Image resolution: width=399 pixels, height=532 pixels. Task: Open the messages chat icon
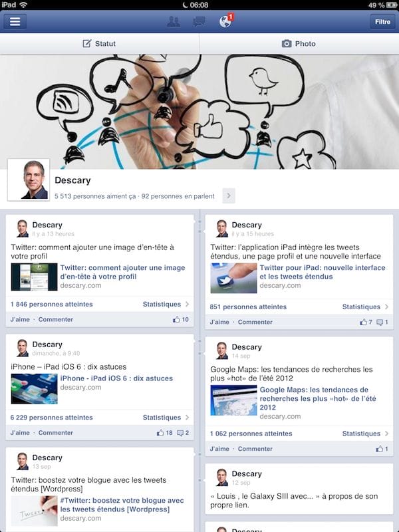199,22
